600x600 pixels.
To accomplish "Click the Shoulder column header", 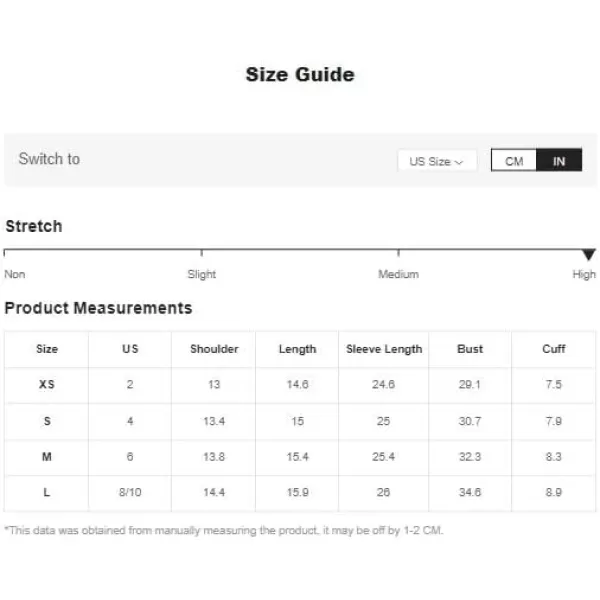I will pyautogui.click(x=214, y=349).
